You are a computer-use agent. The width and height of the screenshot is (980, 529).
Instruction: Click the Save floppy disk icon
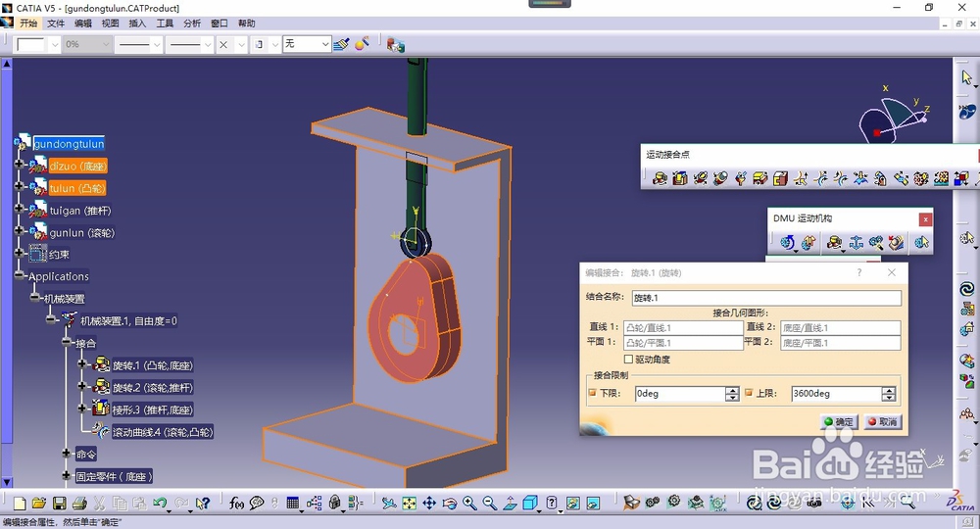(60, 503)
